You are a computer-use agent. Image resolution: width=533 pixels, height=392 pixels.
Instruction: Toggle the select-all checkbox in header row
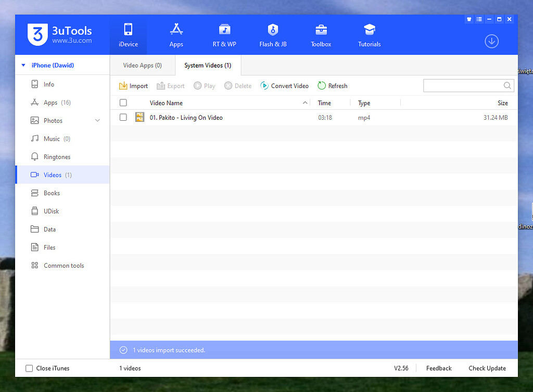pos(123,103)
